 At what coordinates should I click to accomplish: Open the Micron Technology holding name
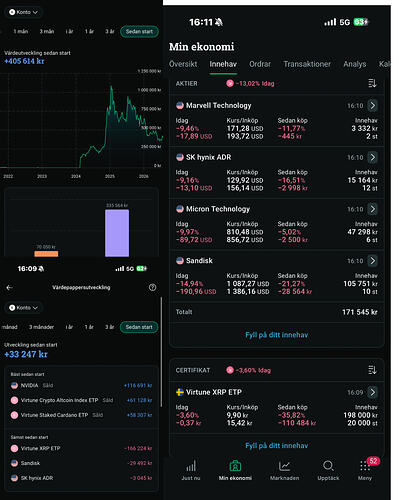pyautogui.click(x=218, y=209)
